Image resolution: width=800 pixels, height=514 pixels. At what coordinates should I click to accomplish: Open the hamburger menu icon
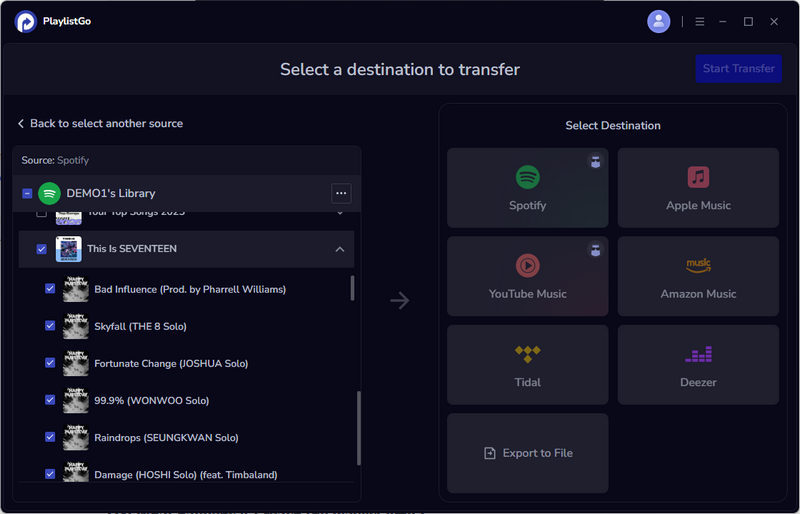699,21
